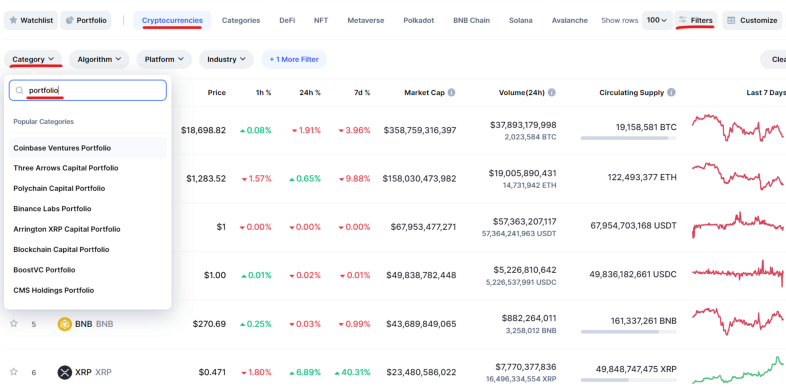Select Coinbase Ventures Portfolio category
The image size is (786, 390).
[x=88, y=148]
